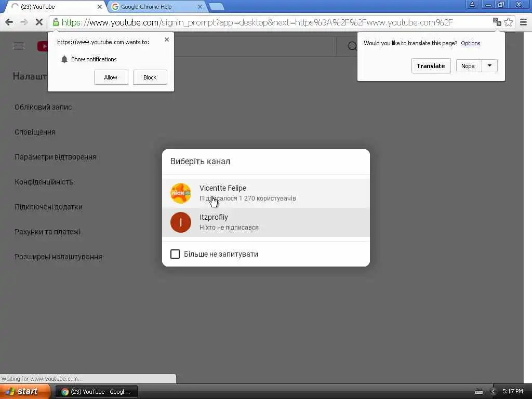Open Обліковий запис settings
The height and width of the screenshot is (399, 532).
(43, 107)
